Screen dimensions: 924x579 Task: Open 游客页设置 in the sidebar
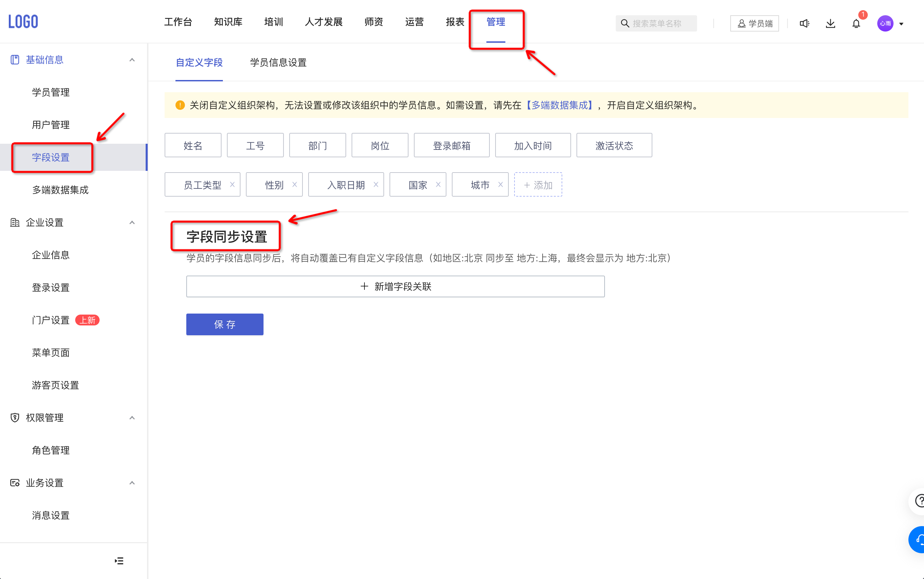[x=56, y=385]
